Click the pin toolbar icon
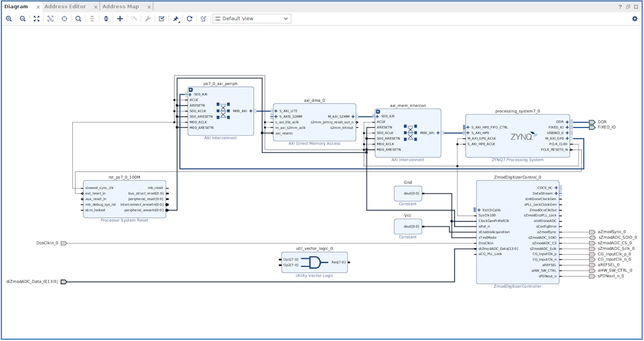The width and height of the screenshot is (644, 341). [176, 19]
